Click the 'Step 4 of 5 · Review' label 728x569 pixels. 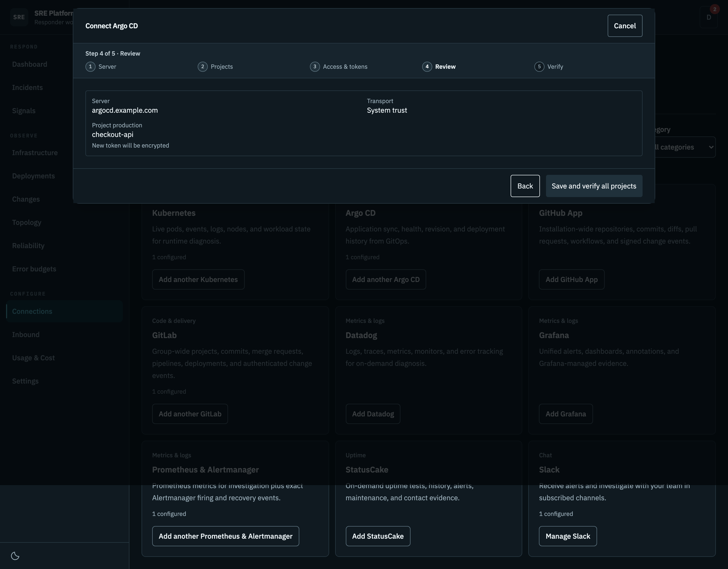113,54
